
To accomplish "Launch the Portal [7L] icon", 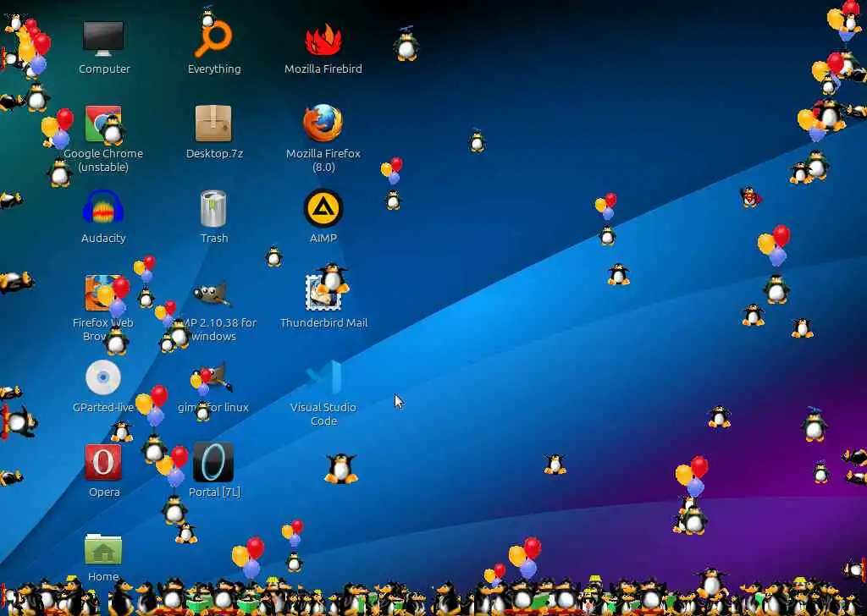I will pos(213,462).
